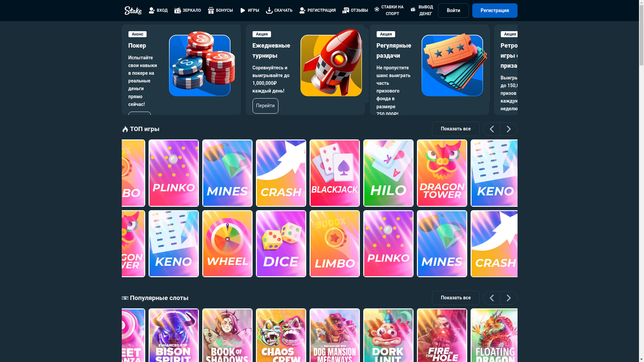
Task: Click the star tickets giveaway image
Action: [x=453, y=65]
